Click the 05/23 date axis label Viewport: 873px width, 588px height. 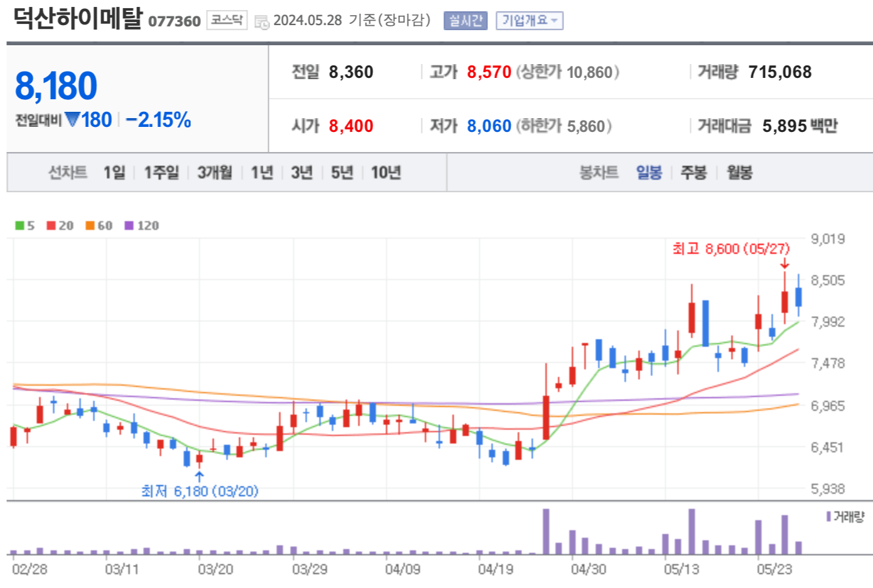point(774,569)
